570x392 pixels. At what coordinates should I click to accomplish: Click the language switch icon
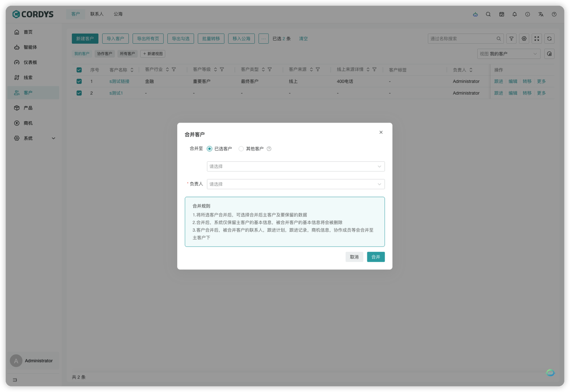[541, 14]
